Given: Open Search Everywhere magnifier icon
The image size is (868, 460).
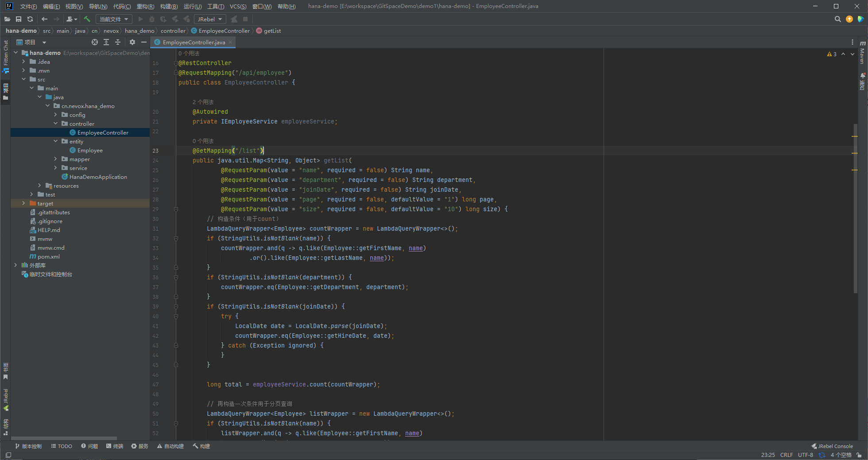Looking at the screenshot, I should (x=837, y=19).
